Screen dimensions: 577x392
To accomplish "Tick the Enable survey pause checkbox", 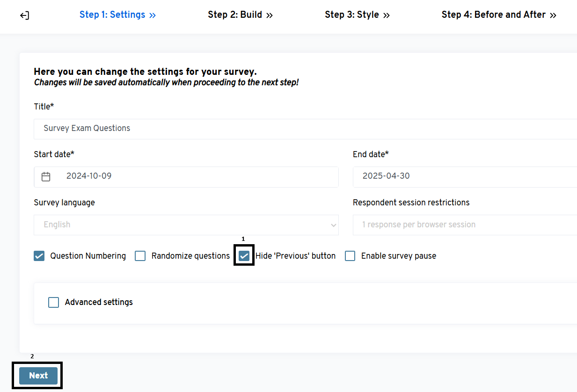I will (350, 256).
